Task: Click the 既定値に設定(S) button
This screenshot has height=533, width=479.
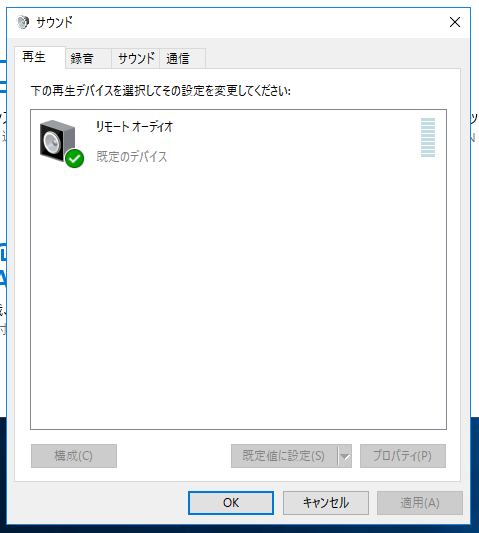Action: (284, 456)
